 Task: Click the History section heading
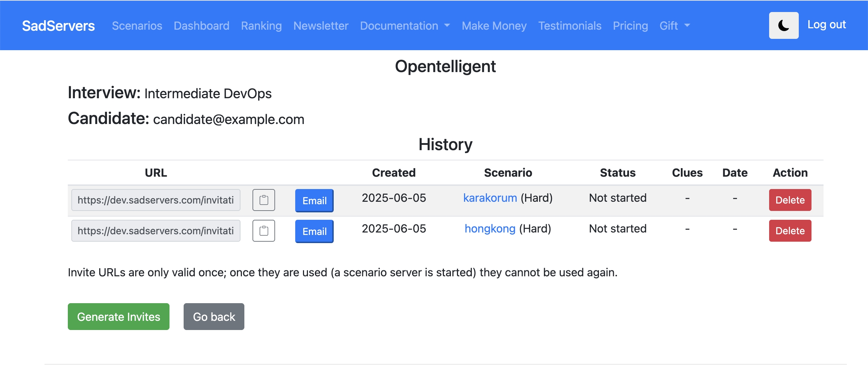pos(445,145)
